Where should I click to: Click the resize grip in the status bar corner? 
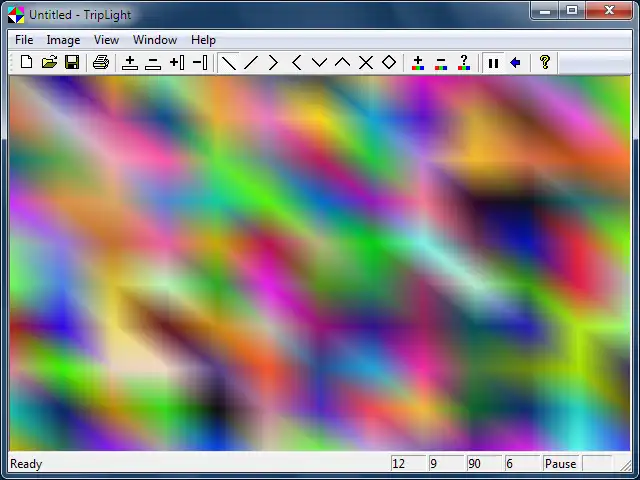pos(626,465)
